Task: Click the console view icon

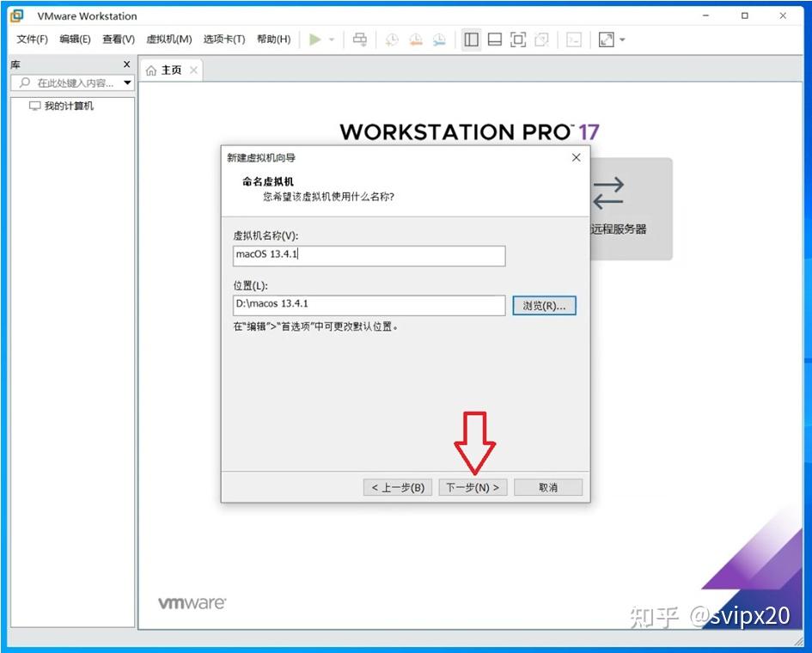Action: (x=574, y=40)
